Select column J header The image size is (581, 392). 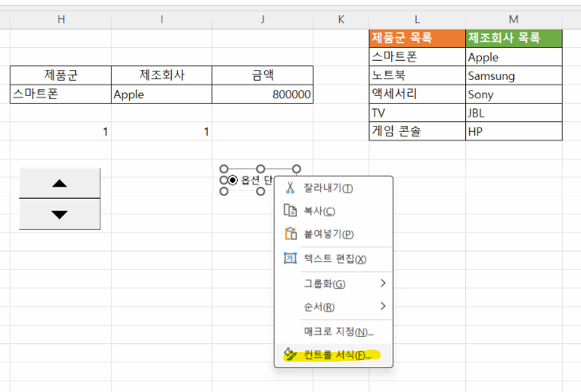263,20
